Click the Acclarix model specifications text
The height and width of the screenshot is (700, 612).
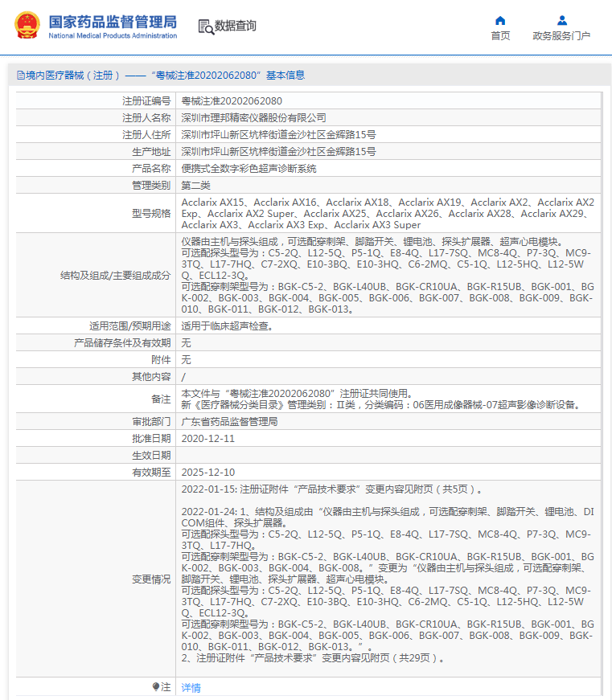pos(388,214)
